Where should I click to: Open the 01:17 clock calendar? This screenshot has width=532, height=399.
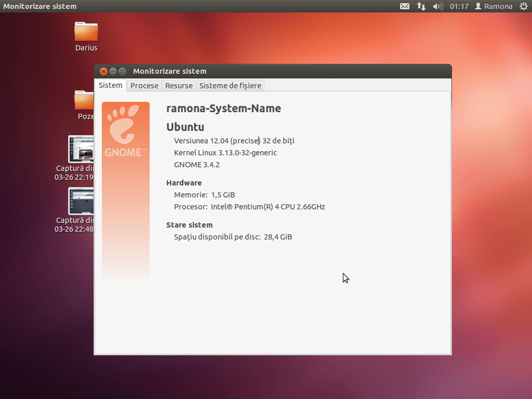point(459,6)
